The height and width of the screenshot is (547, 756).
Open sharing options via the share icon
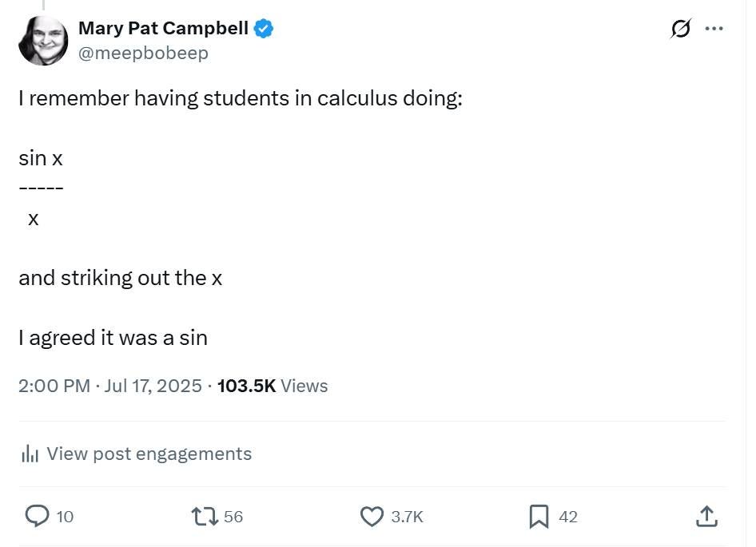pyautogui.click(x=706, y=517)
